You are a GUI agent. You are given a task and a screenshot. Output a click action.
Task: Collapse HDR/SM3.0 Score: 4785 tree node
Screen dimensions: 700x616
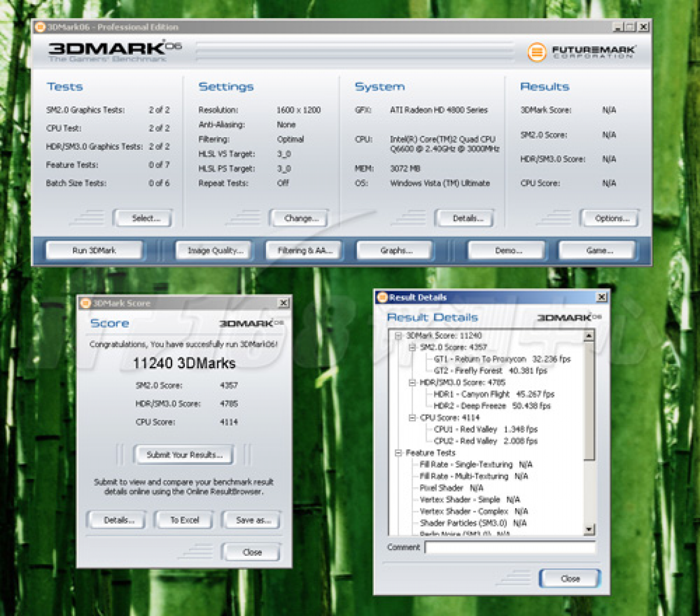[x=412, y=383]
